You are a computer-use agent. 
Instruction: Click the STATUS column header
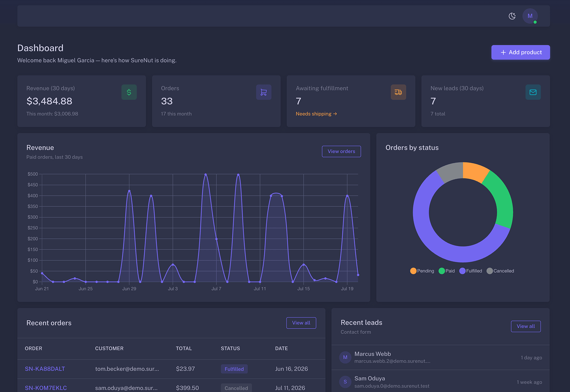[230, 349]
